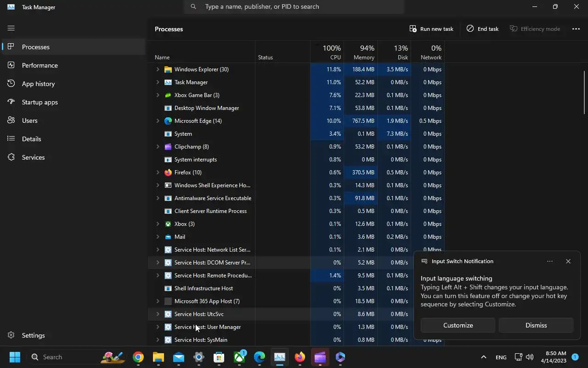Open the Windows Start menu
The image size is (588, 368).
[15, 357]
